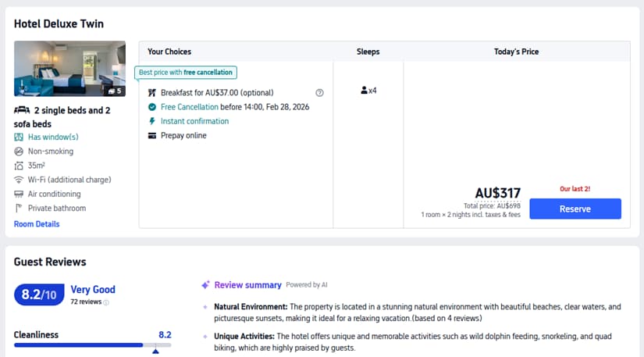Click the Instant confirmation text
Image resolution: width=644 pixels, height=357 pixels.
[x=194, y=121]
